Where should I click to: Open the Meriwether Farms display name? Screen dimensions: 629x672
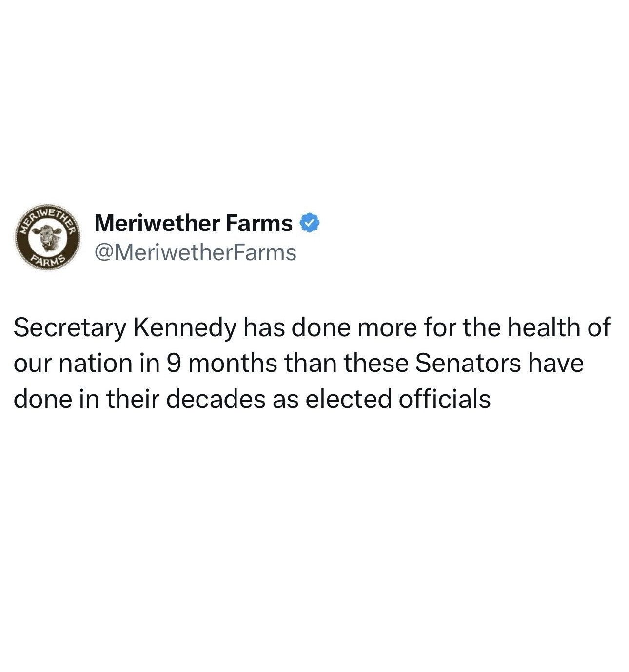tap(193, 223)
